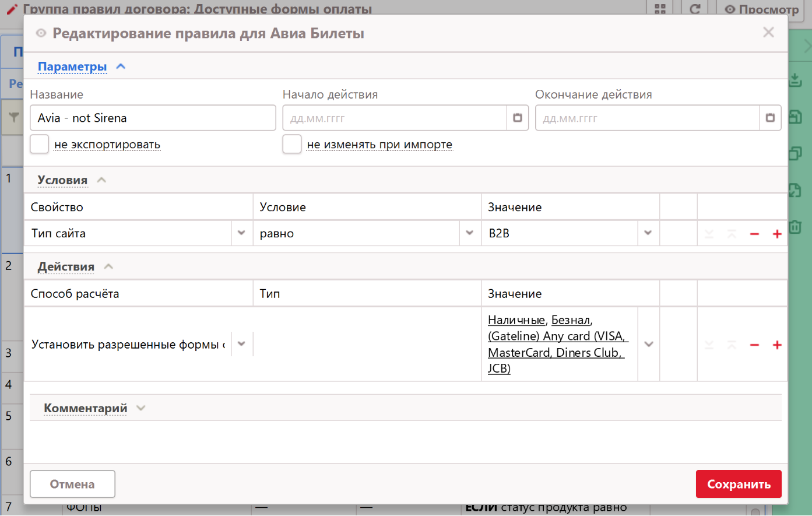Delete the action row with minus icon
The width and height of the screenshot is (812, 516).
coord(754,345)
